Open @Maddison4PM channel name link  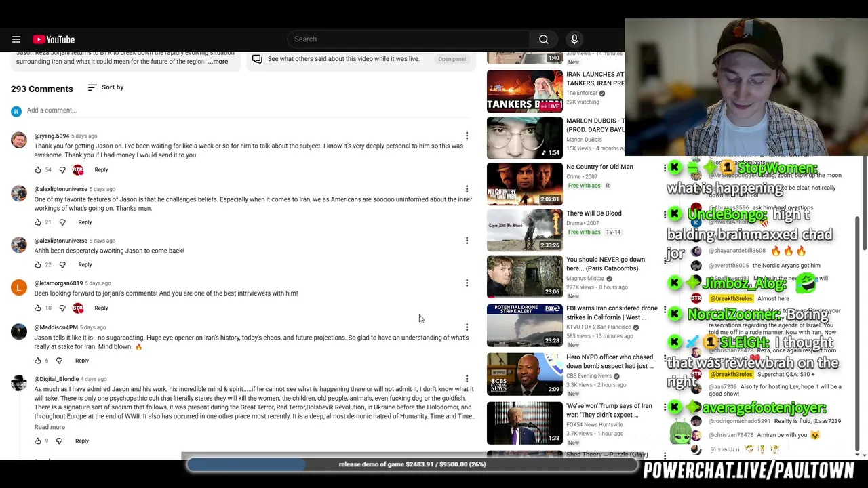coord(56,328)
